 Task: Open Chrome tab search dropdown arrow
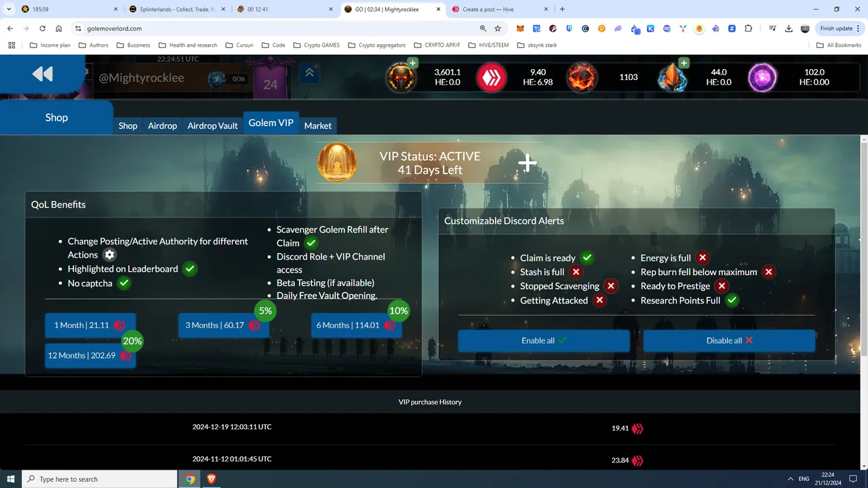[x=9, y=9]
